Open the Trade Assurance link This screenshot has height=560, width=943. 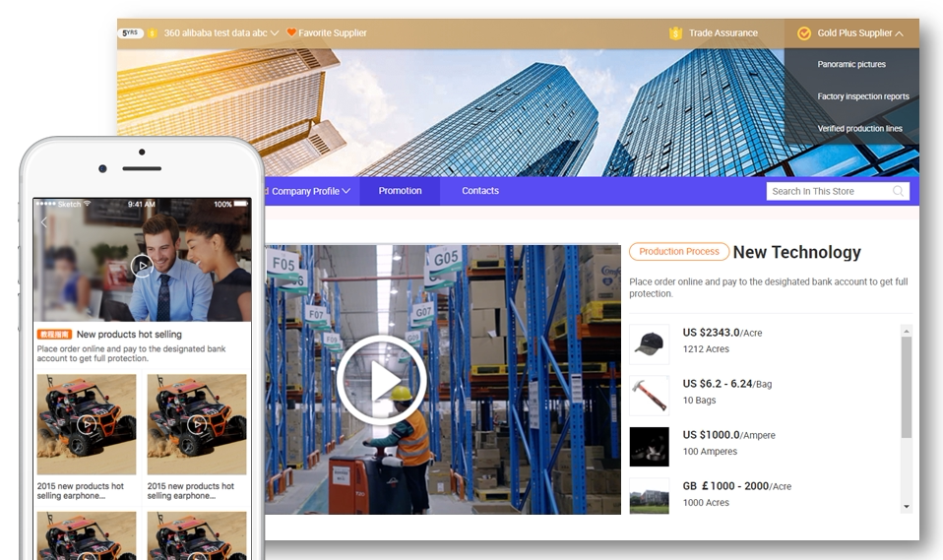tap(723, 33)
